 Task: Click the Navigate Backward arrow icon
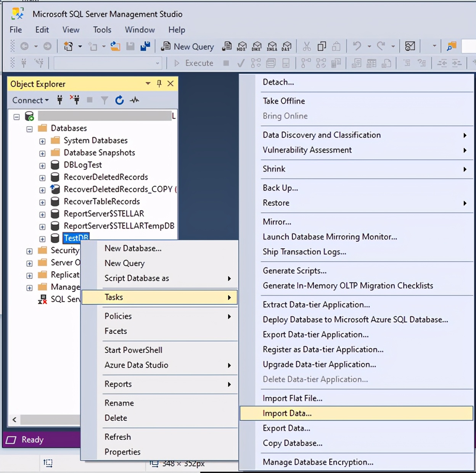coord(24,47)
